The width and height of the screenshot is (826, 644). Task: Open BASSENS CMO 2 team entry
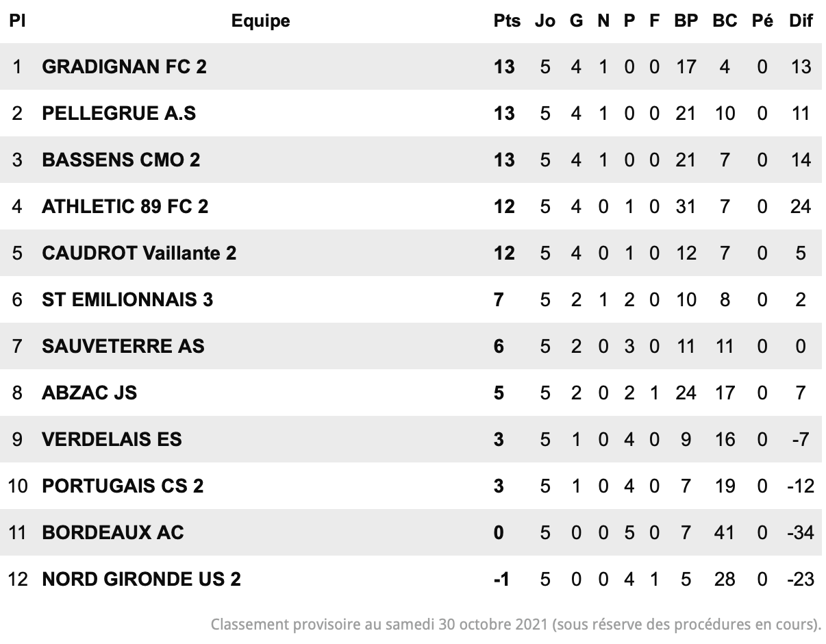tap(121, 160)
